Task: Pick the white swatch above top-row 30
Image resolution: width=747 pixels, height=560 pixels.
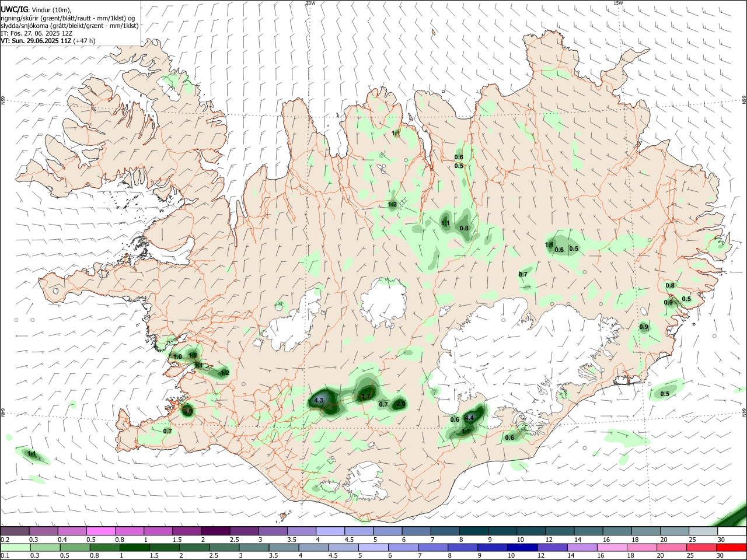Action: (x=732, y=531)
